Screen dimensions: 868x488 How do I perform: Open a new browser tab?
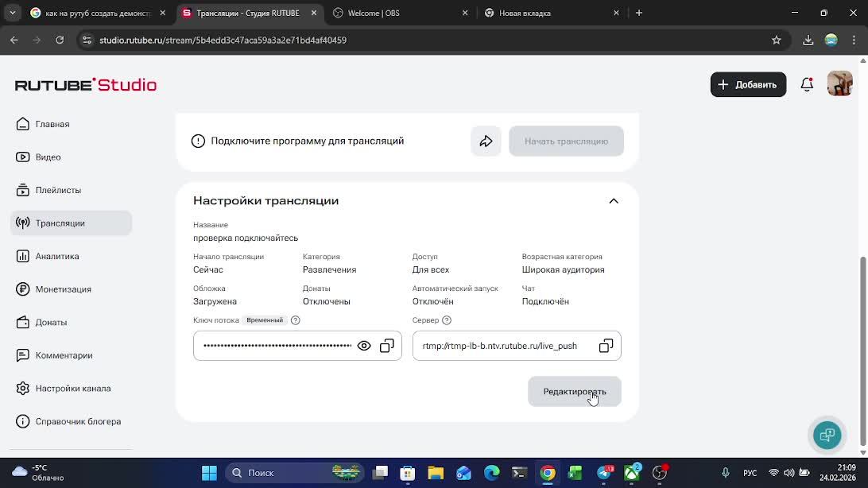point(639,13)
